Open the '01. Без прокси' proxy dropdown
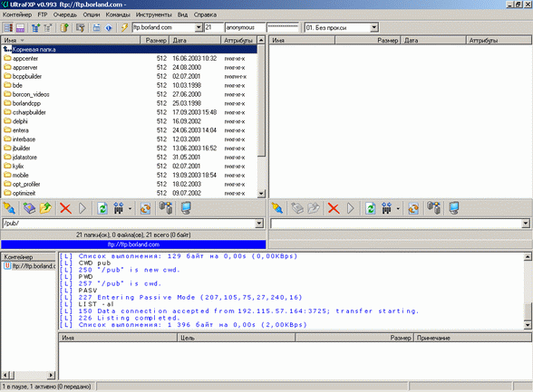Image resolution: width=533 pixels, height=392 pixels. (x=373, y=27)
